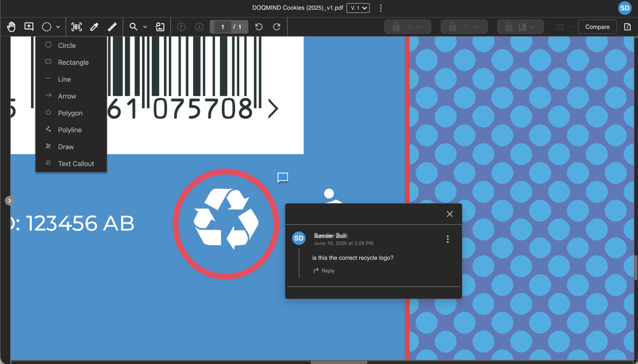Image resolution: width=638 pixels, height=364 pixels.
Task: Select the Measure ruler tool
Action: coord(112,27)
